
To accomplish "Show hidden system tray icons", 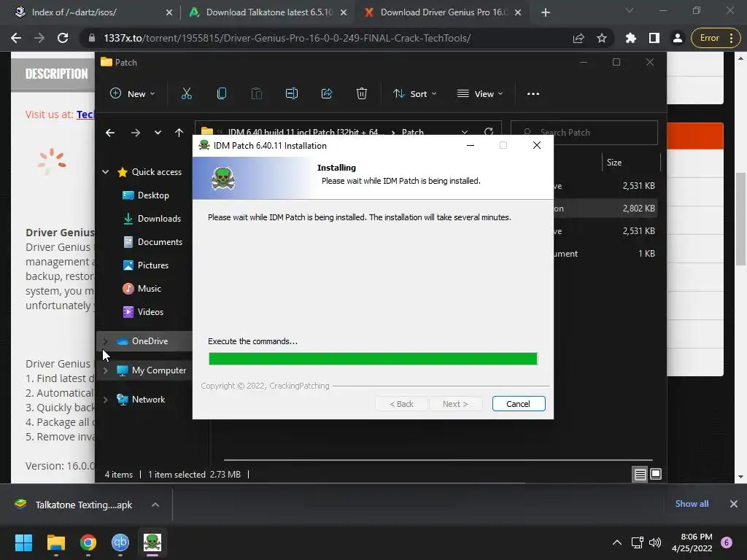I will pyautogui.click(x=617, y=542).
